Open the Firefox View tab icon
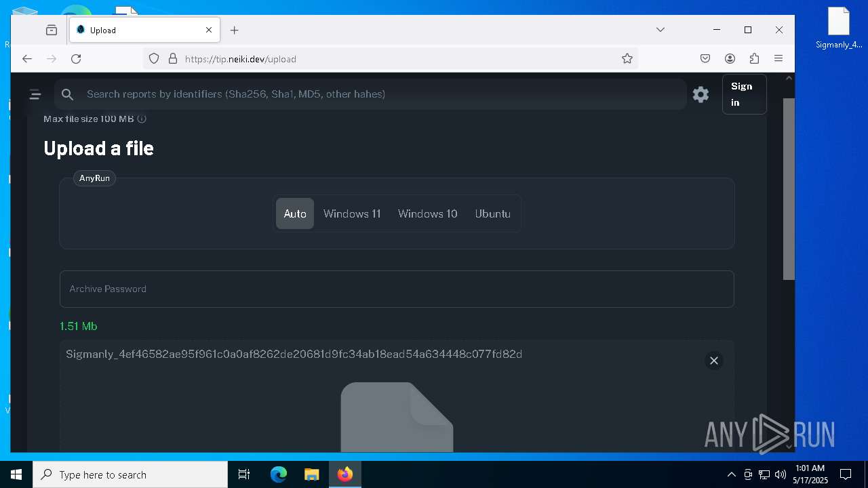Viewport: 868px width, 488px height. coord(52,30)
